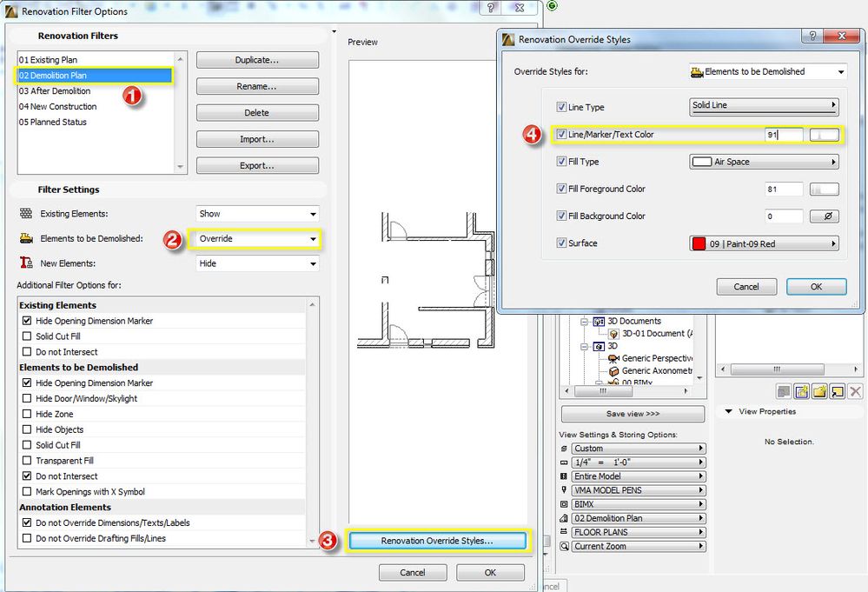
Task: Open the BIMX model view options dropdown
Action: pos(639,504)
